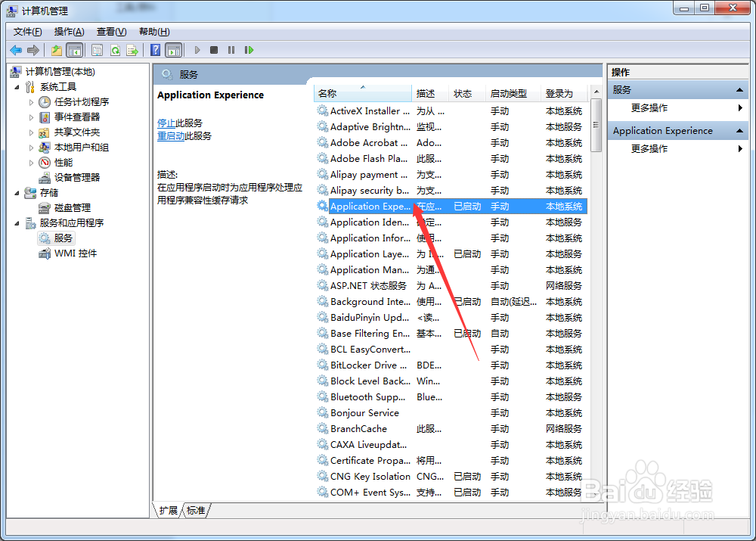
Task: Click the Refresh icon on the toolbar
Action: tap(114, 50)
